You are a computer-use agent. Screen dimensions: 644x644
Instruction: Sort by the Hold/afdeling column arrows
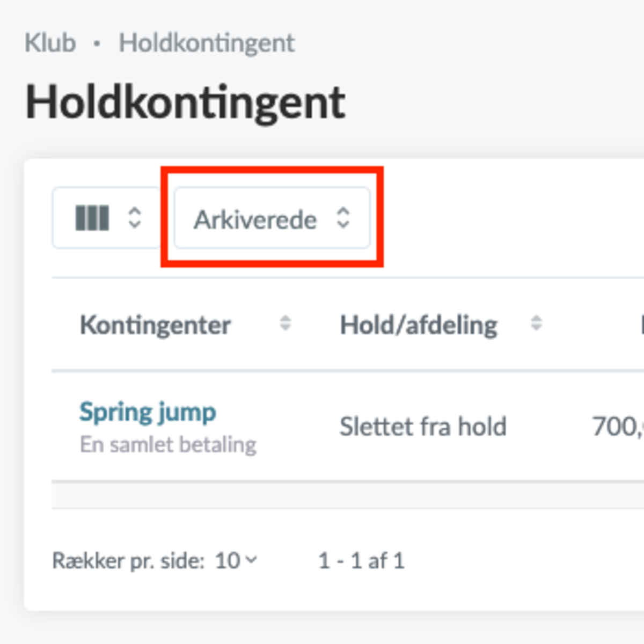click(536, 323)
